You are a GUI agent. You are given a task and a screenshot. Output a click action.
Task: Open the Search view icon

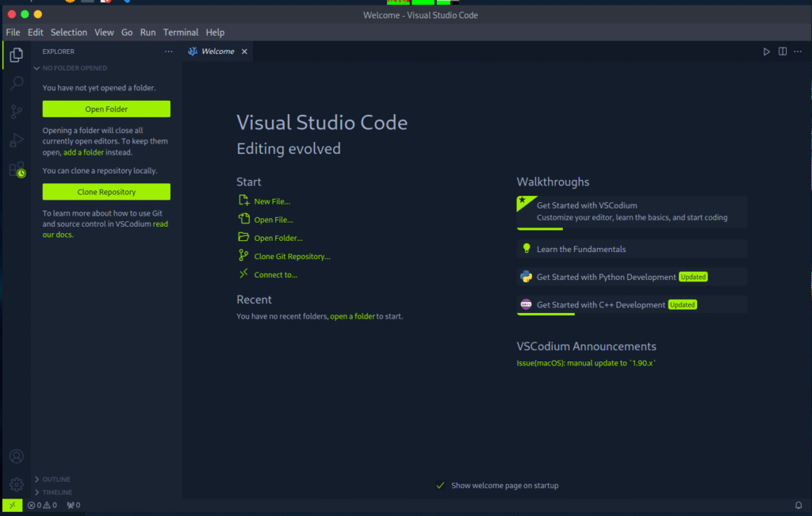click(x=16, y=83)
